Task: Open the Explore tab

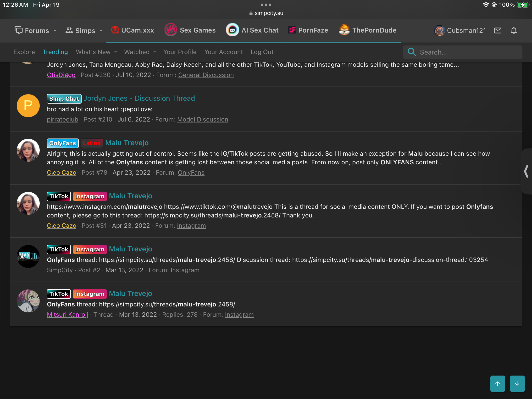Action: click(x=24, y=52)
